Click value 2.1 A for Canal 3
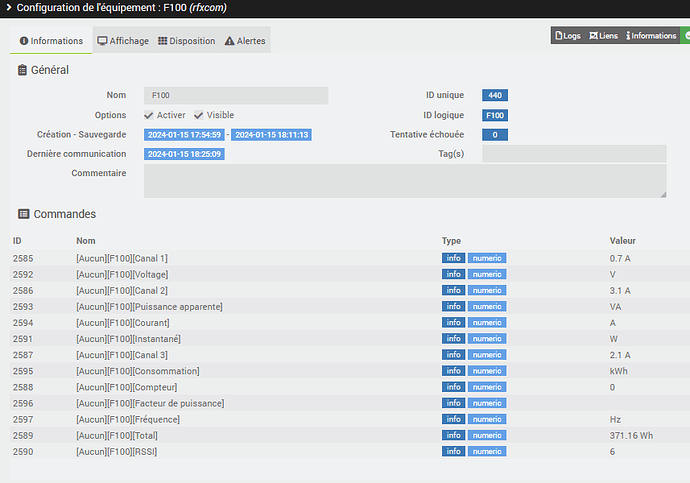 point(620,355)
